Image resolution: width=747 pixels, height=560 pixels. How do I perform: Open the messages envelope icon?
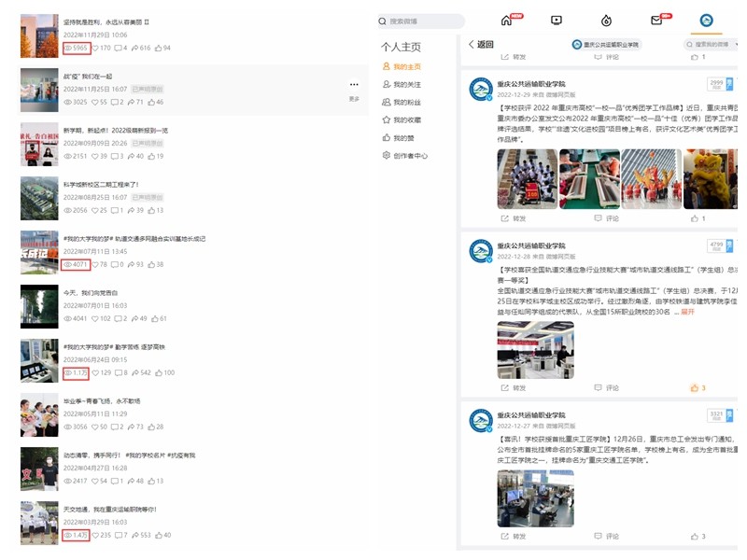[x=656, y=21]
